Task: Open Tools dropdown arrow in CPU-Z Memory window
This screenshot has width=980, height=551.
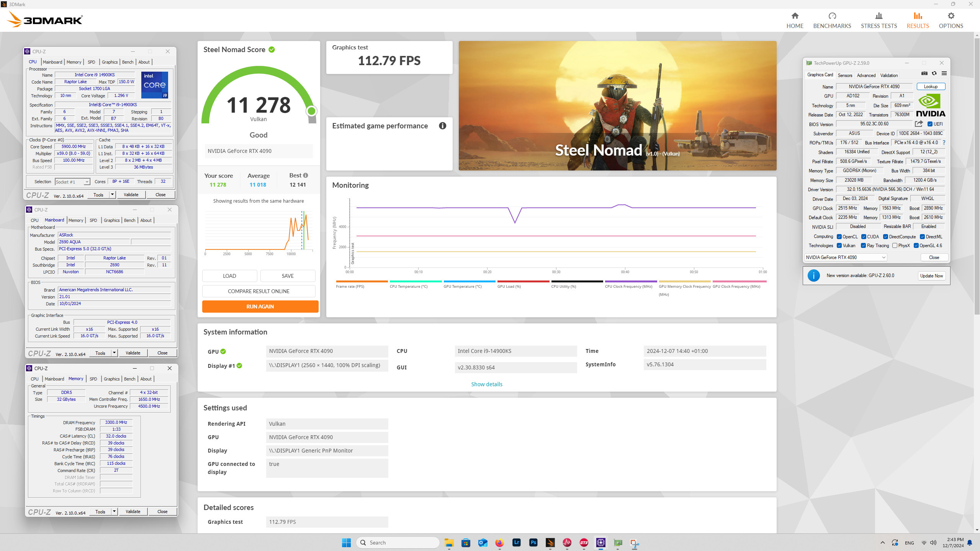Action: pyautogui.click(x=114, y=512)
